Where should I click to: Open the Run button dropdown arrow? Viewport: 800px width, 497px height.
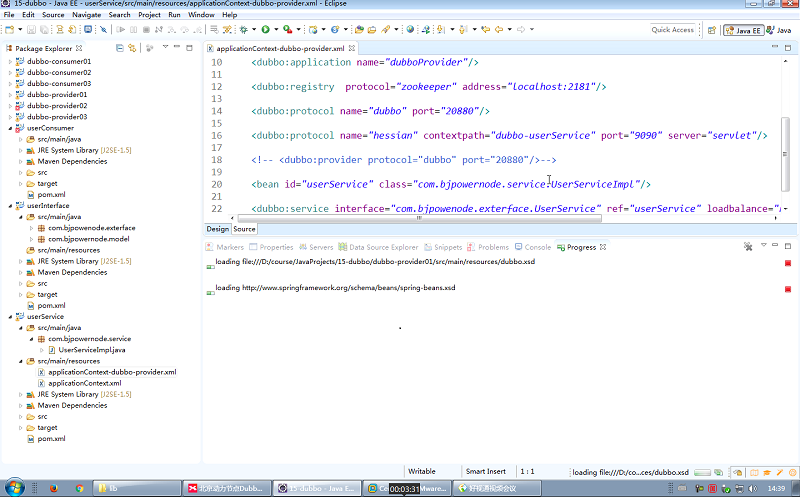tap(275, 30)
